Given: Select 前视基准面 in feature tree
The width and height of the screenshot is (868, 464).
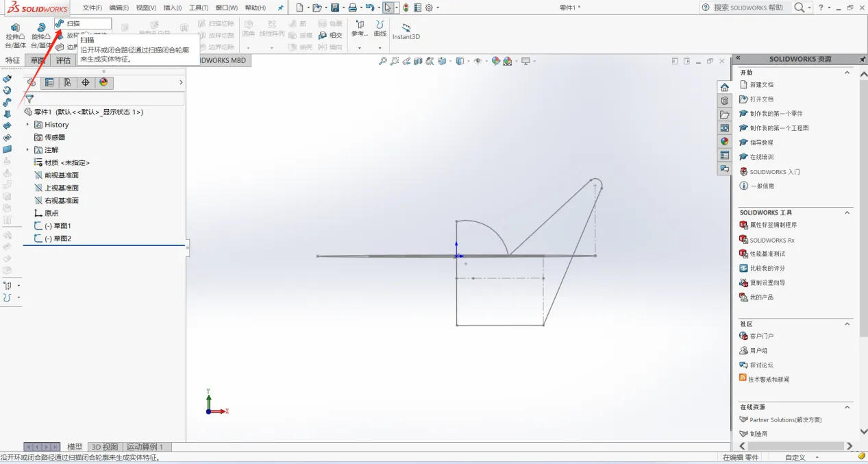Looking at the screenshot, I should click(x=62, y=175).
